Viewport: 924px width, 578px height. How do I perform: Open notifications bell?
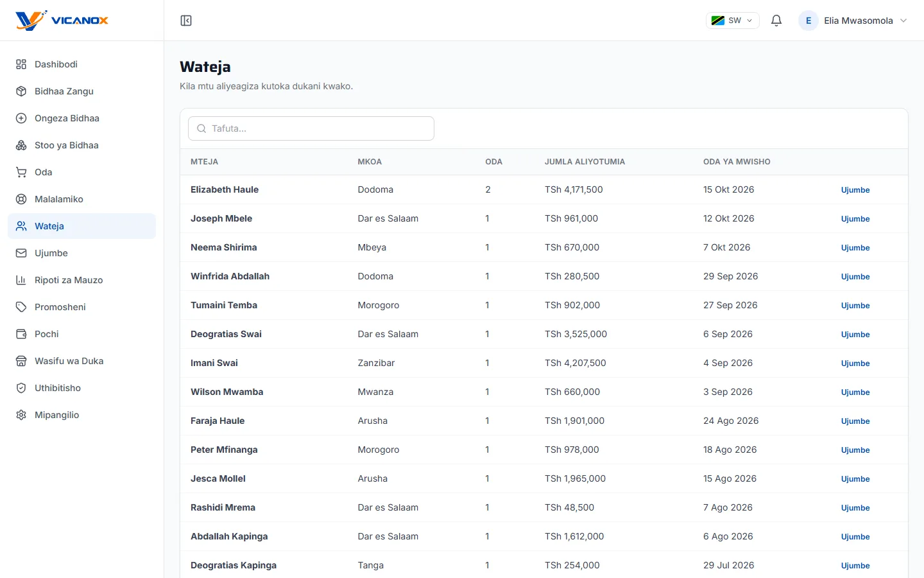coord(776,21)
